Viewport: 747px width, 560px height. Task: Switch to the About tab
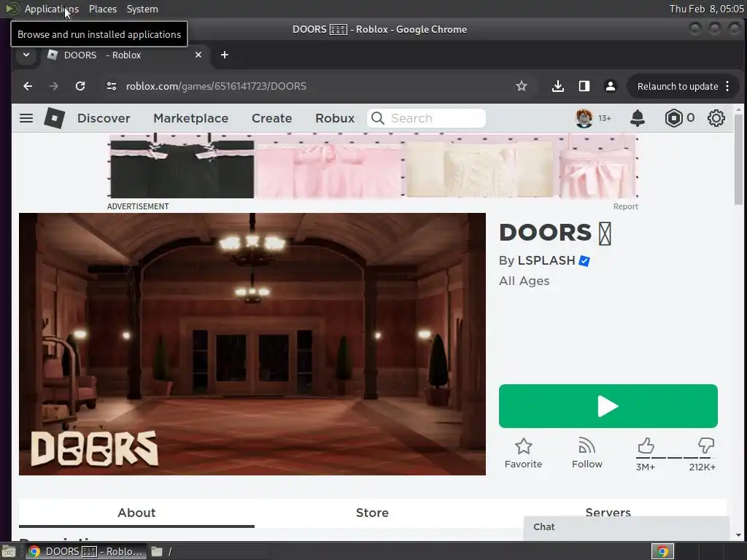click(136, 513)
